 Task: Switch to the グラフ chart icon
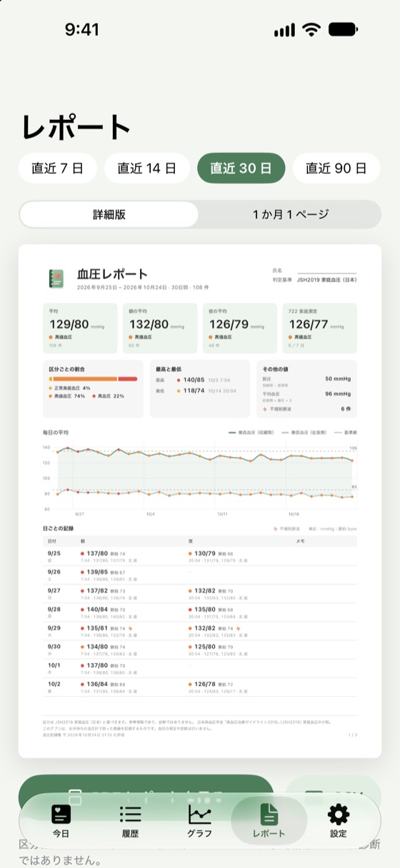199,814
